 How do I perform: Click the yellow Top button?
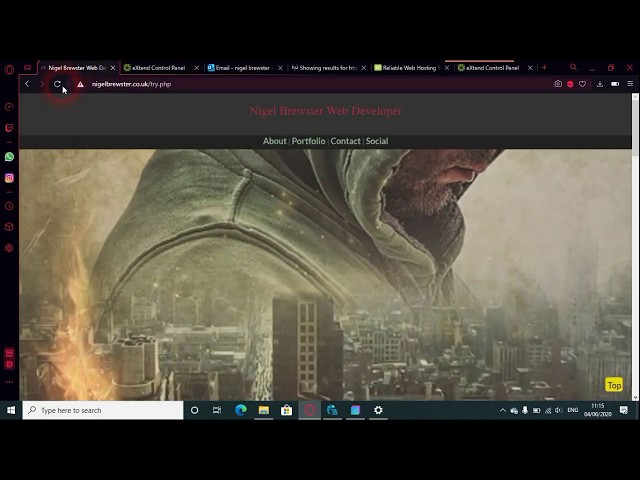click(x=614, y=385)
